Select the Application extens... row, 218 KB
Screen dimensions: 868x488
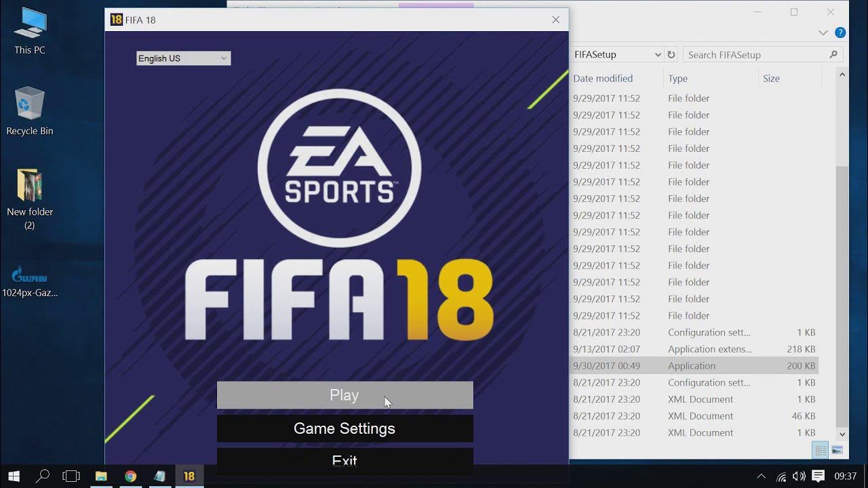(x=694, y=349)
